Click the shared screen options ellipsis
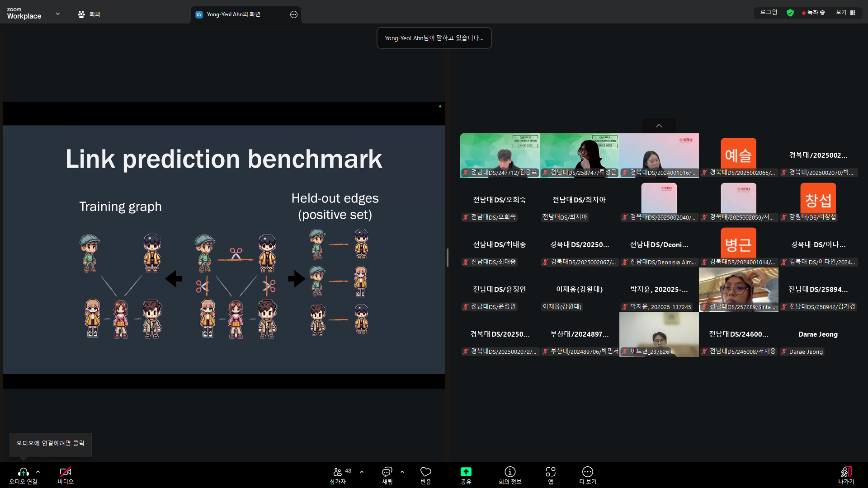This screenshot has height=488, width=868. 294,14
